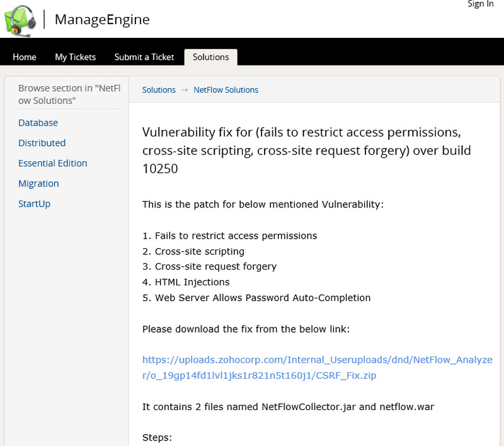Click the ManageEngine headset logo icon
Image resolution: width=504 pixels, height=446 pixels.
(20, 19)
